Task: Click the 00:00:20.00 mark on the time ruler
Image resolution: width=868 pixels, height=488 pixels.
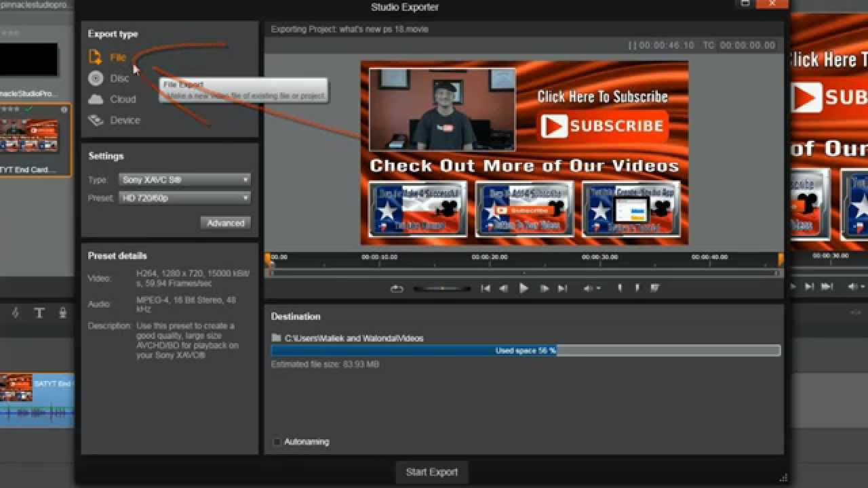Action: 490,258
